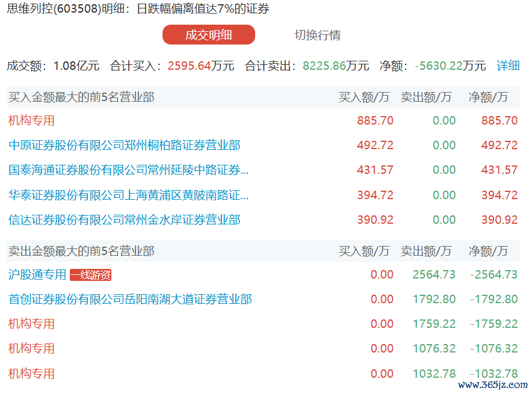The image size is (532, 394).
Task: Open the 切换行情 tab
Action: (317, 35)
